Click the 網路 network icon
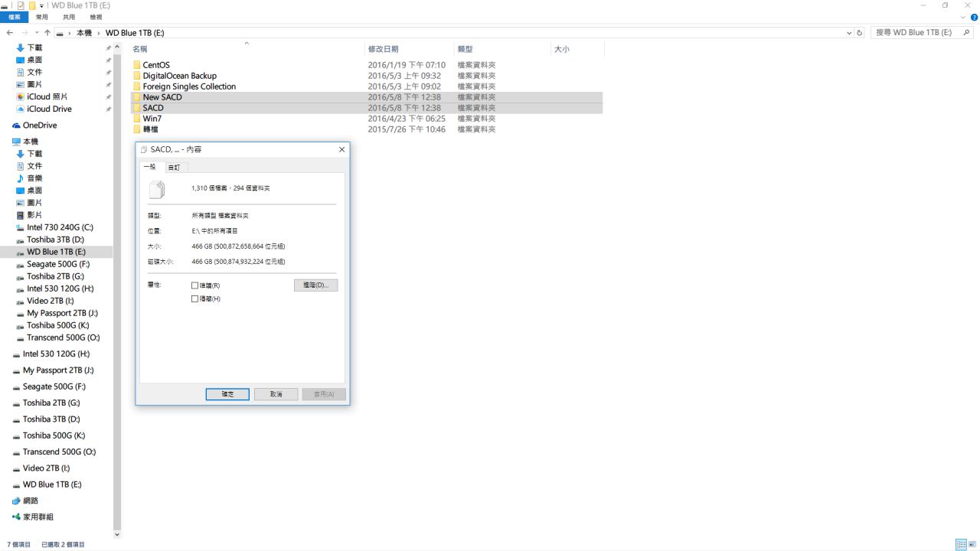The height and width of the screenshot is (551, 980). click(x=16, y=500)
